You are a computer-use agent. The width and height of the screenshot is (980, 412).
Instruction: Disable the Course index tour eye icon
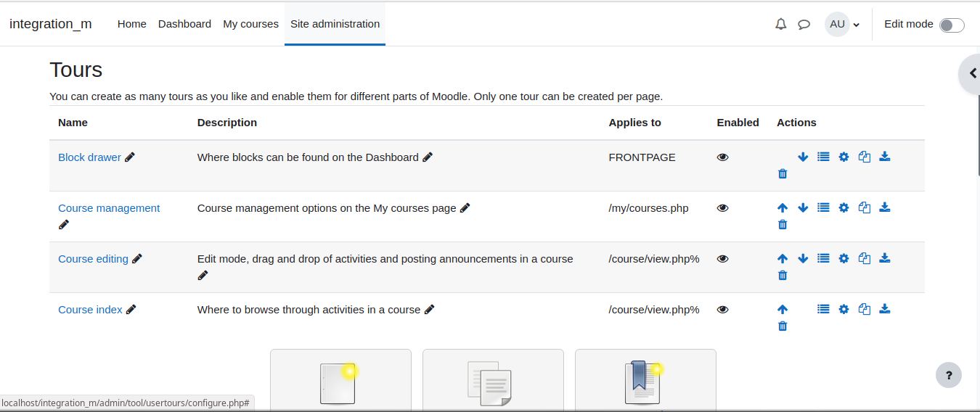tap(722, 309)
